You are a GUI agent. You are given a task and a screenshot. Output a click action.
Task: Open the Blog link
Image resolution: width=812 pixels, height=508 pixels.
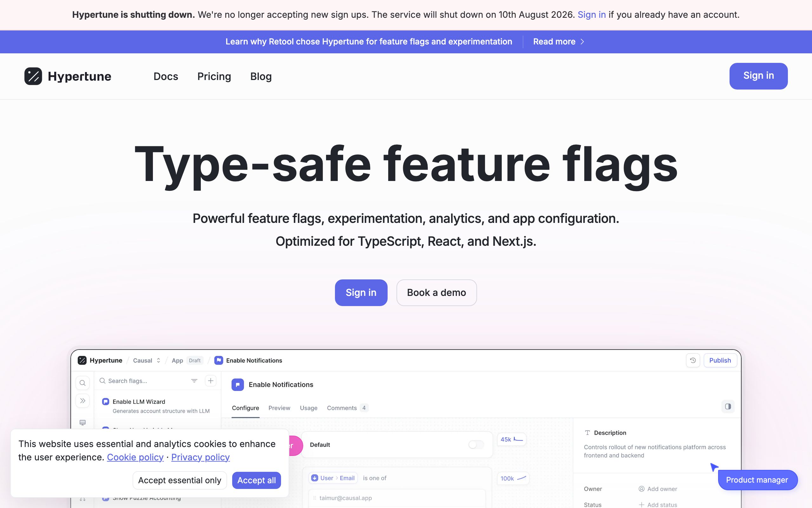pyautogui.click(x=261, y=76)
